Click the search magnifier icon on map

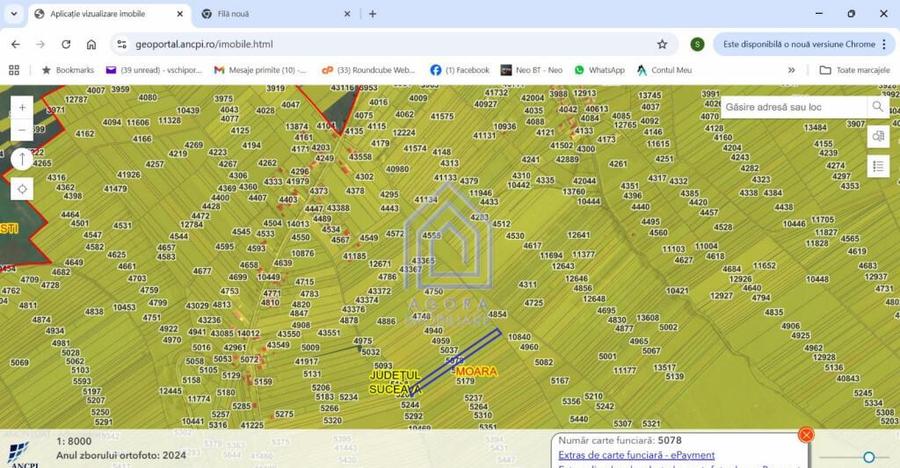877,107
